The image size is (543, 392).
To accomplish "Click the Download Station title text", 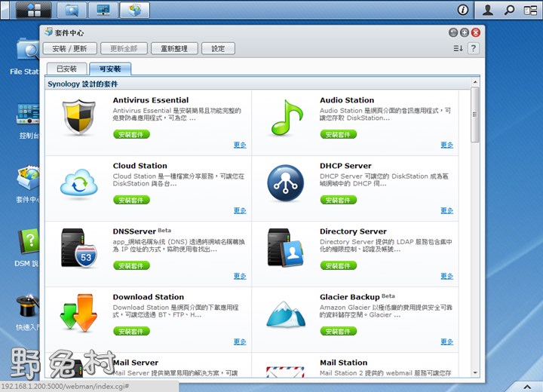I will tap(149, 297).
